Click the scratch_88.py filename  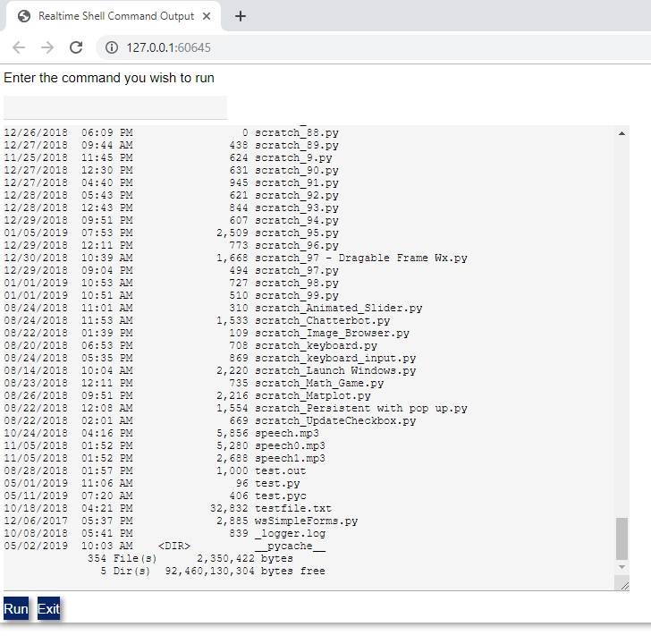pyautogui.click(x=297, y=133)
